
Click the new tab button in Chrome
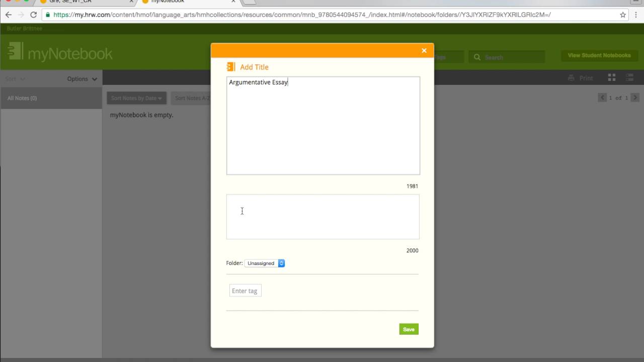249,2
